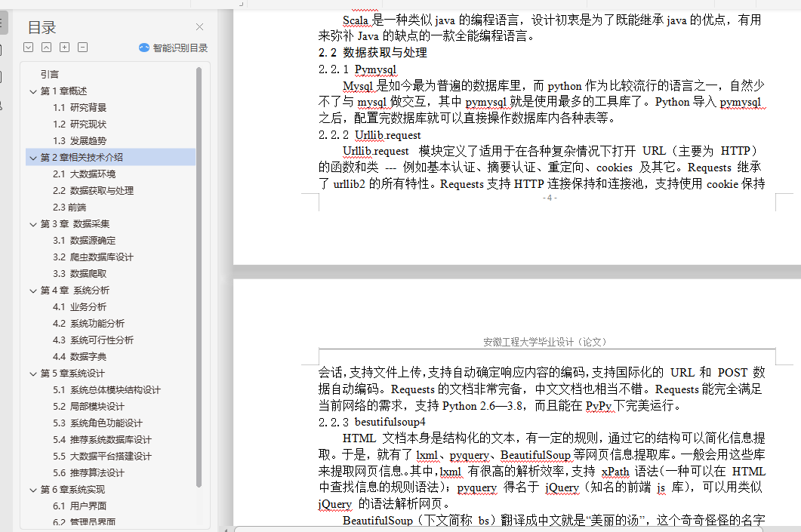
Task: Collapse the 第2章相关技术介绍 chevron
Action: coord(33,158)
